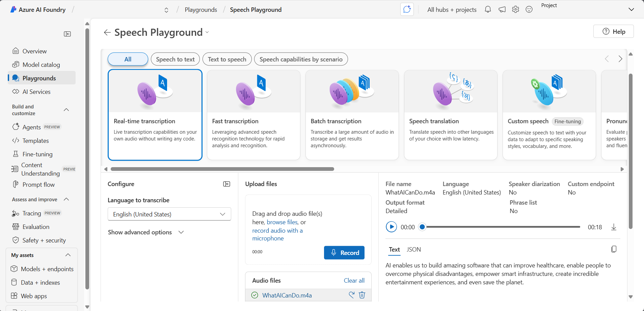Click the Help button
644x311 pixels.
click(x=614, y=31)
